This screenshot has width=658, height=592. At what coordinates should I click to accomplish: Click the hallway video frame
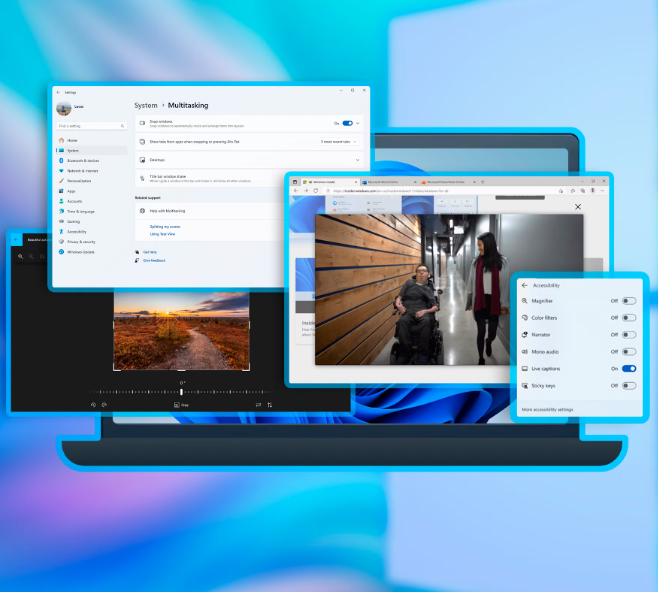pyautogui.click(x=449, y=289)
